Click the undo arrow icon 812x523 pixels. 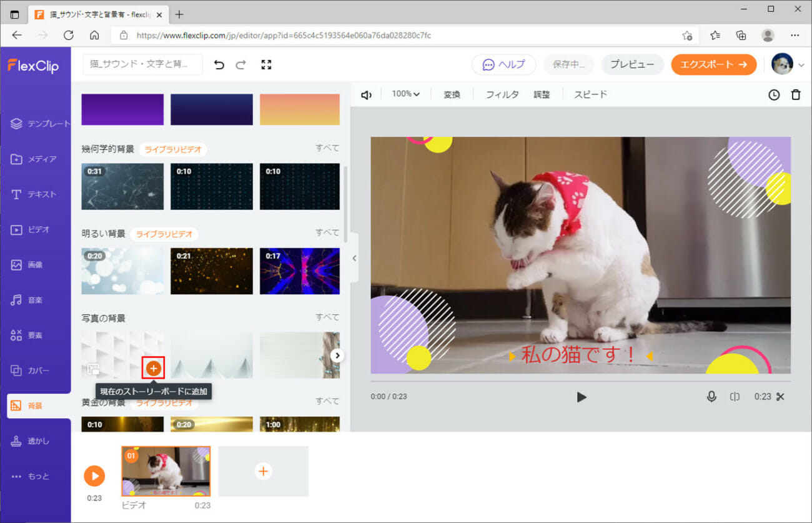219,64
